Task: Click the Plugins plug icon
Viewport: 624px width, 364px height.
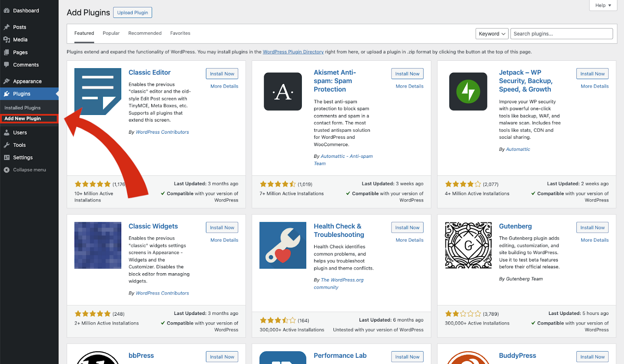Action: [x=7, y=94]
